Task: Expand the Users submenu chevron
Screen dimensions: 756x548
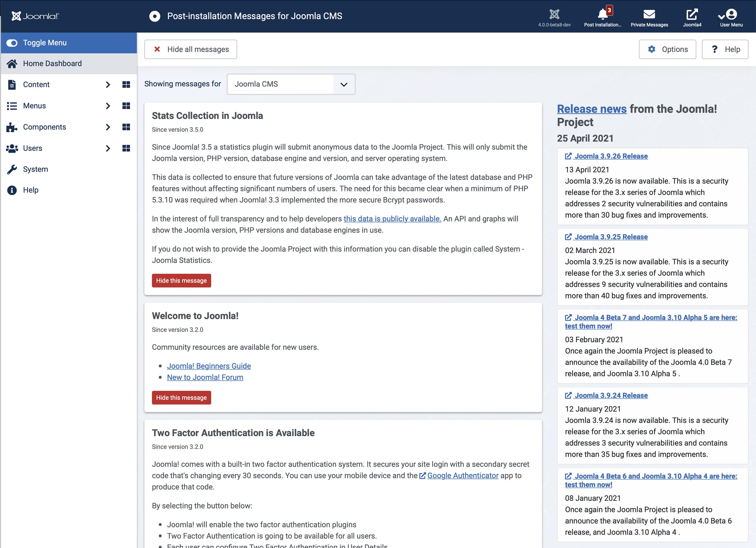Action: coord(108,148)
